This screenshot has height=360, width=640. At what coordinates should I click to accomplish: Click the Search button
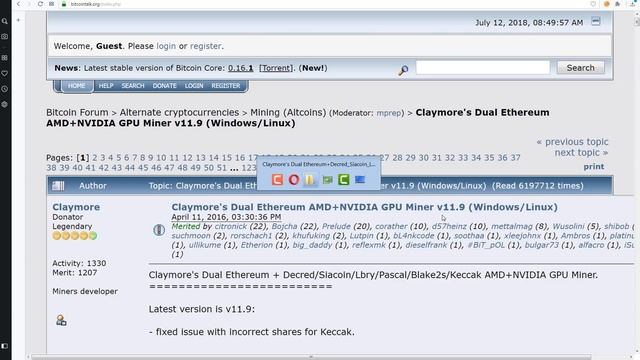(x=580, y=68)
